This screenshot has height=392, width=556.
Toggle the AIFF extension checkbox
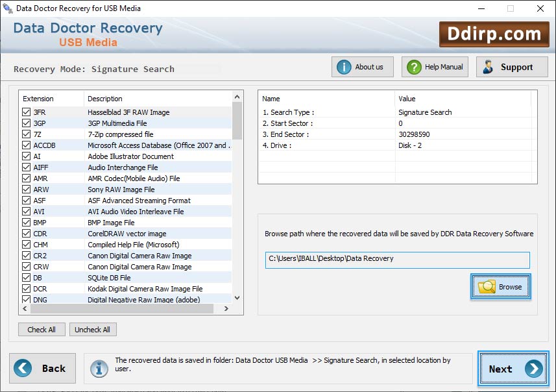click(x=26, y=167)
